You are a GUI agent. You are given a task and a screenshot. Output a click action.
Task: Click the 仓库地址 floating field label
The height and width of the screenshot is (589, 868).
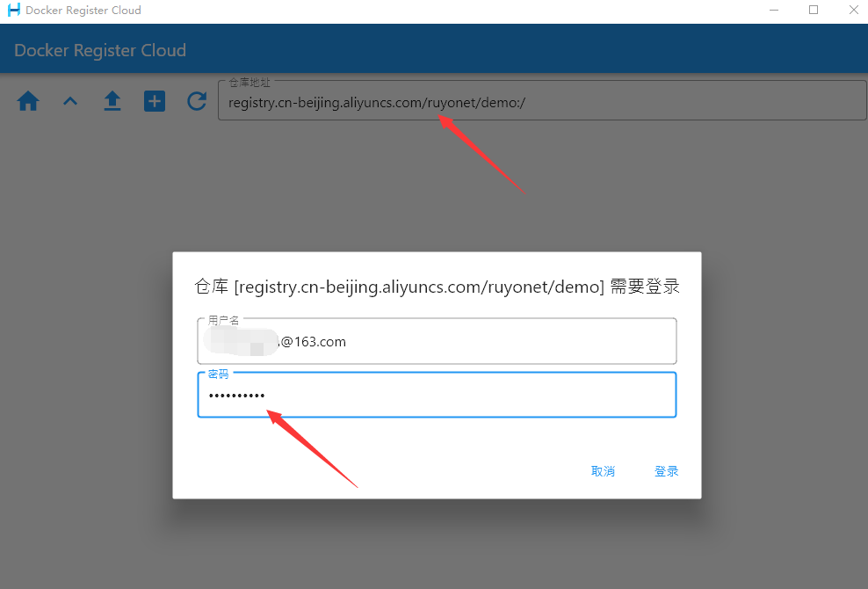250,83
